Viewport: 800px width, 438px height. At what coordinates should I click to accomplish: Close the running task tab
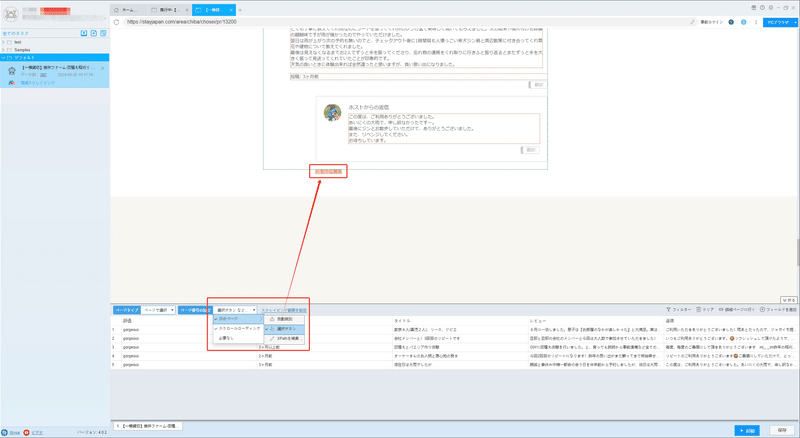(x=187, y=10)
